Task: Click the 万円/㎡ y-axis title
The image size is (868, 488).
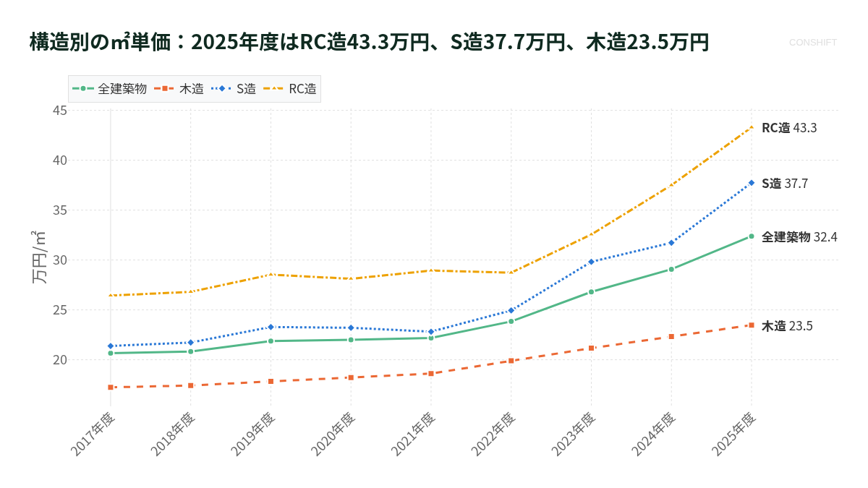Action: tap(39, 257)
